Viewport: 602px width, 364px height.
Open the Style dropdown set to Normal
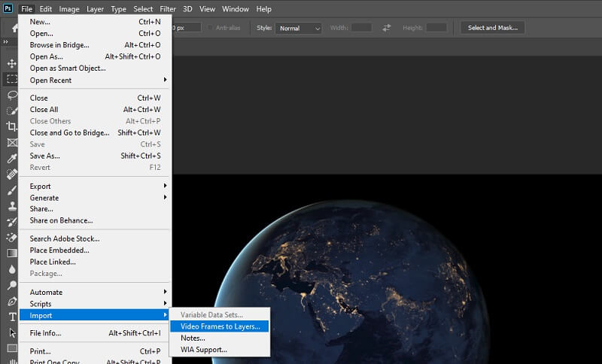(x=298, y=28)
